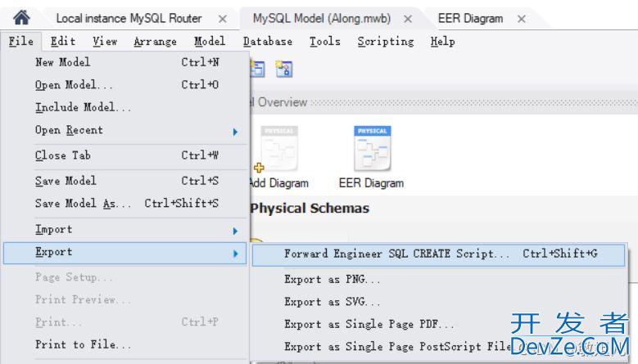Image resolution: width=638 pixels, height=364 pixels.
Task: Choose Export as PNG...
Action: pos(438,280)
